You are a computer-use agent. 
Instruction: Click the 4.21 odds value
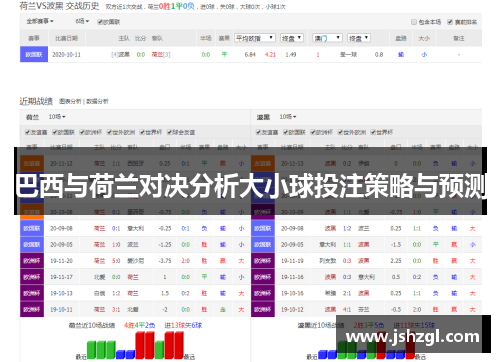270,55
